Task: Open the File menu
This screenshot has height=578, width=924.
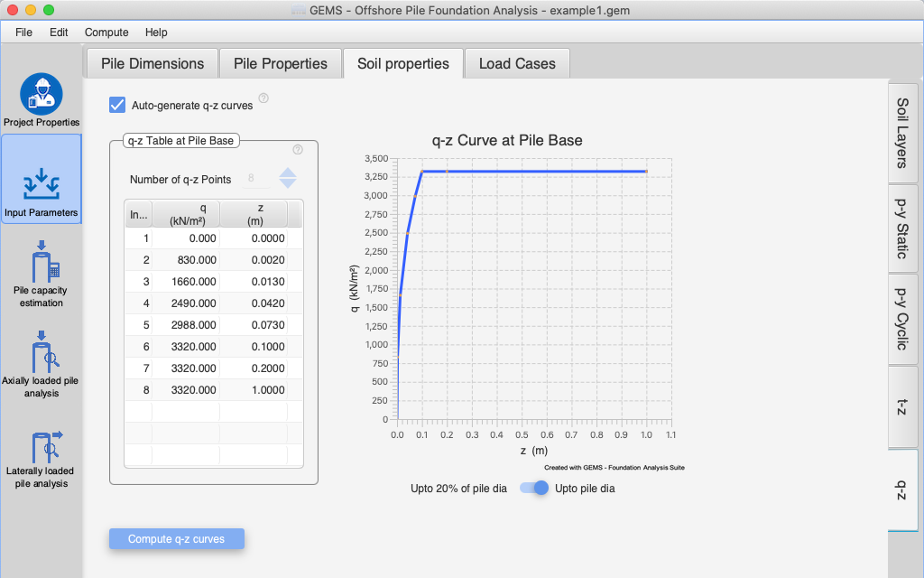Action: tap(24, 33)
